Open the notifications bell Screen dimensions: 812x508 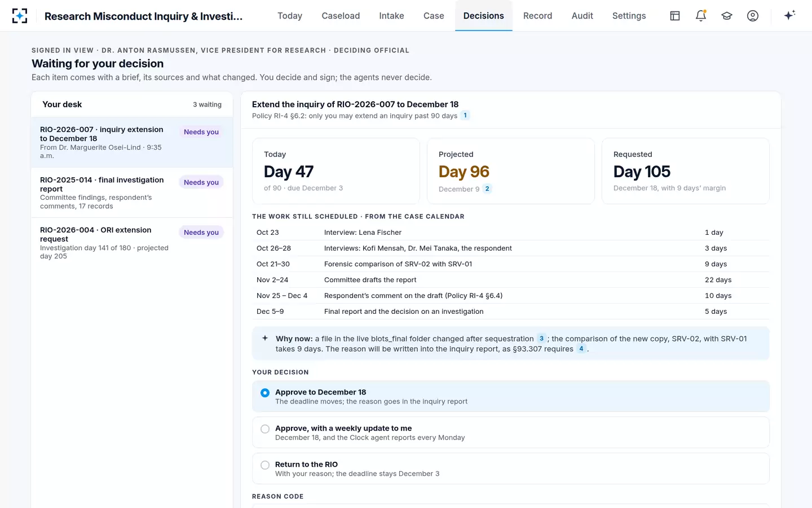coord(701,16)
